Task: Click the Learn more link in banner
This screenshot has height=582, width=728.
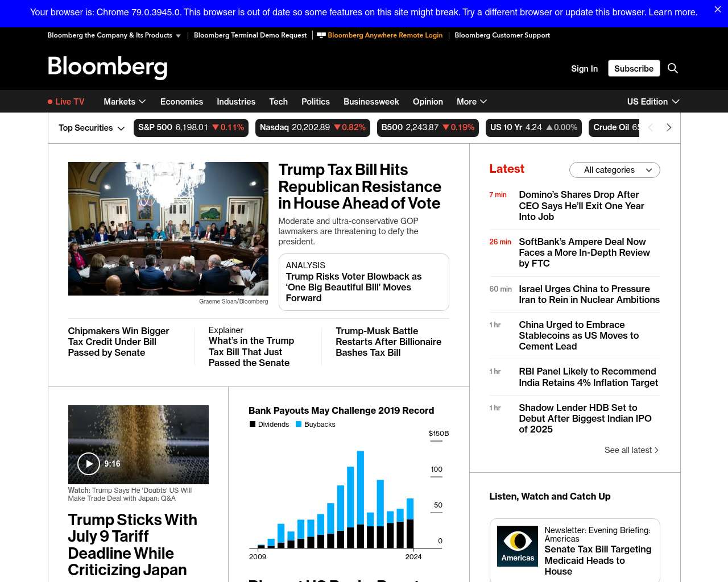Action: 673,13
